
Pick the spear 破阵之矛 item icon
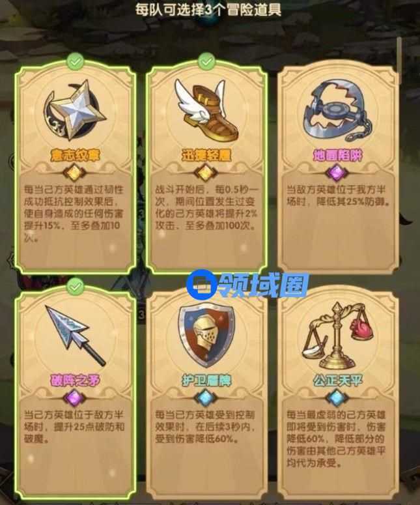point(76,336)
